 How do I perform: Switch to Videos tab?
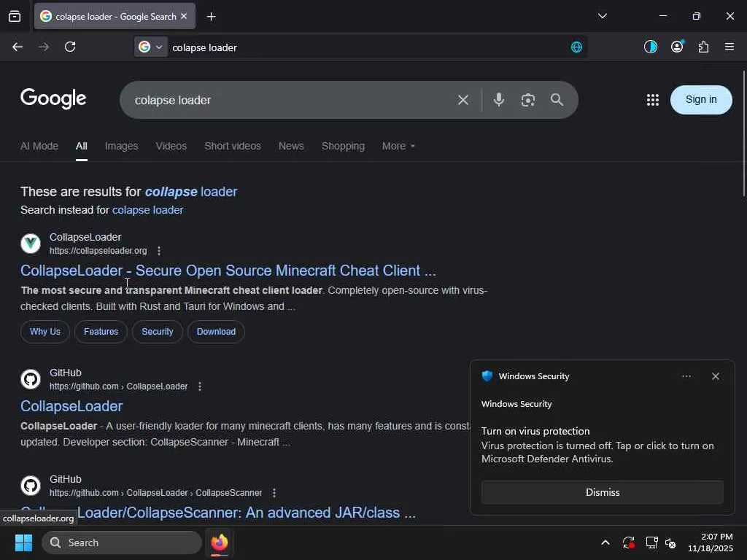(171, 146)
